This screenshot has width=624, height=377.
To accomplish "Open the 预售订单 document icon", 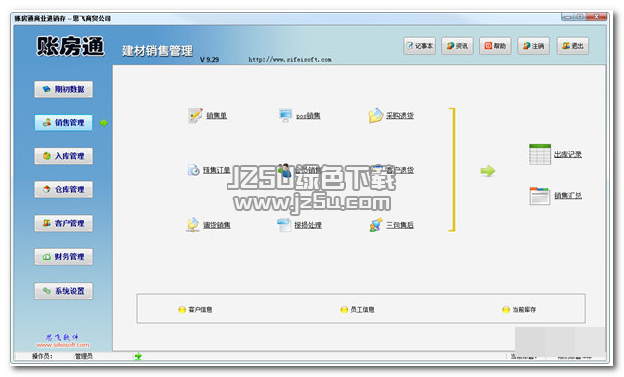I will click(194, 170).
